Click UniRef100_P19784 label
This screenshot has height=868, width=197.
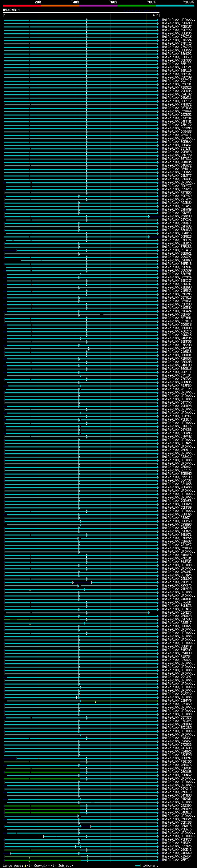177,656
